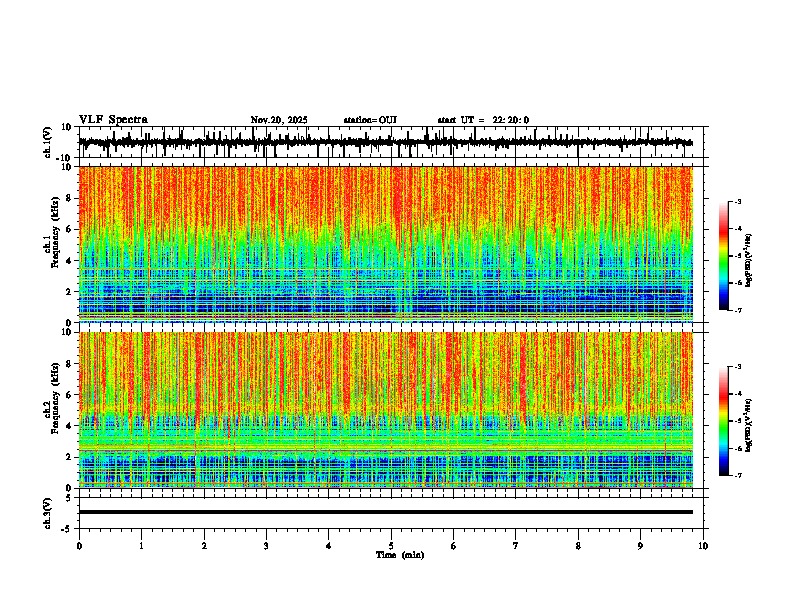
Task: Click the ch.2 color bar log(PSD) label
Action: point(749,426)
